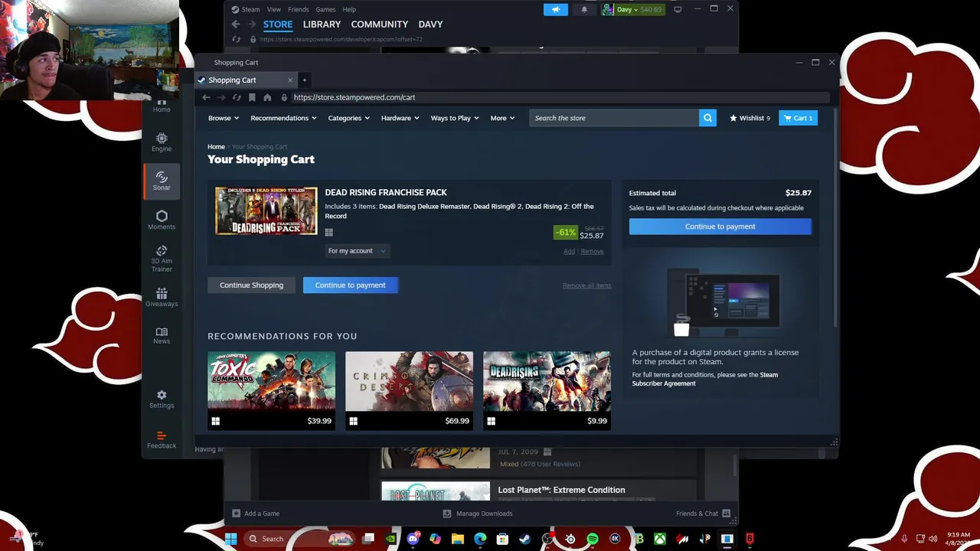Open the Friends menu
Viewport: 980px width, 551px height.
coord(298,9)
